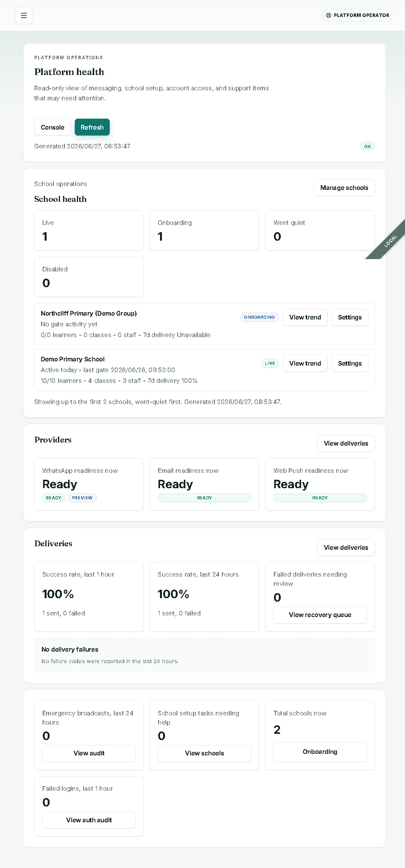
Task: Click 'Failed deliveries needing review' label
Action: click(310, 579)
